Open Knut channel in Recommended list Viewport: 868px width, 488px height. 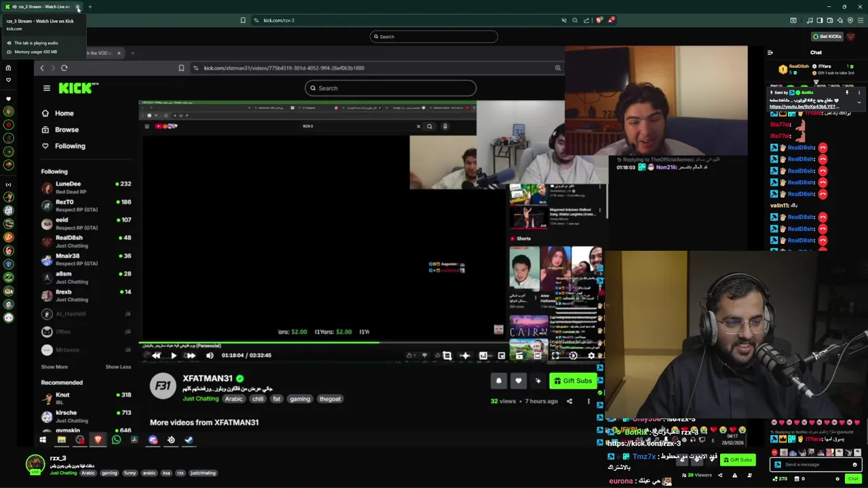[86, 399]
